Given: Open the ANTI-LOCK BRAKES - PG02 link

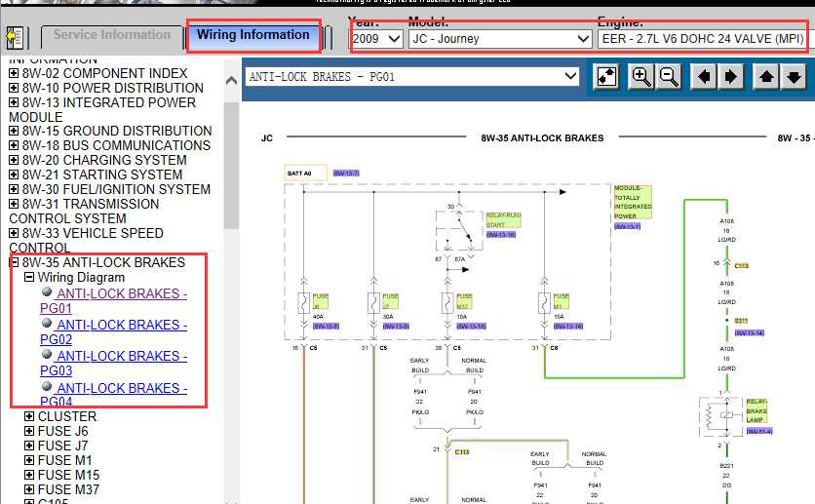Looking at the screenshot, I should point(113,332).
